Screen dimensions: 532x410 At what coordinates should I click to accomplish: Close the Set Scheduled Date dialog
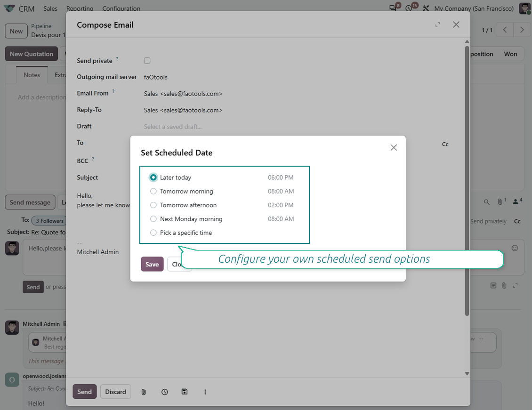click(394, 147)
